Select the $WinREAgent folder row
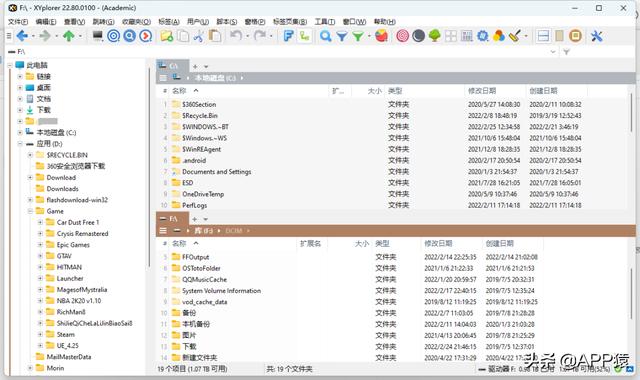This screenshot has width=640, height=380. [x=201, y=149]
